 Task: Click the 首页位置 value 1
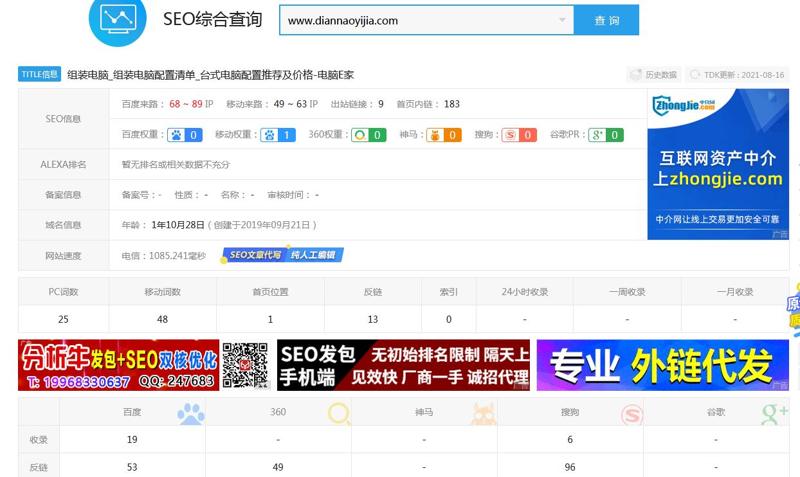[270, 319]
